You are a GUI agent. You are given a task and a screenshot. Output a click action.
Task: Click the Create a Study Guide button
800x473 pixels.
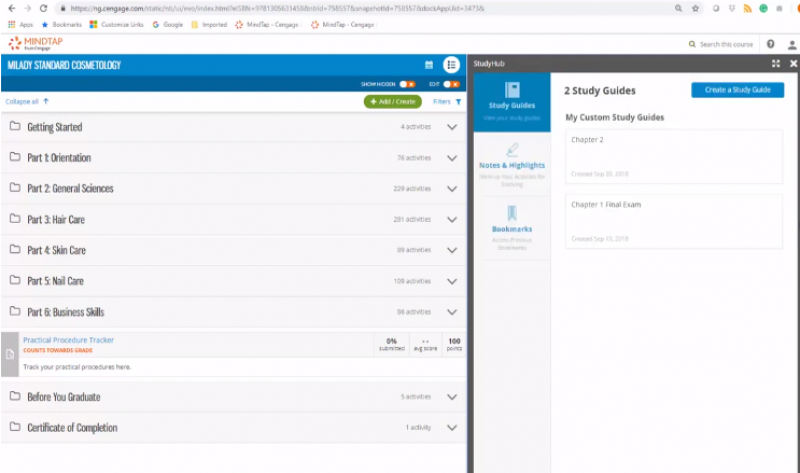737,90
